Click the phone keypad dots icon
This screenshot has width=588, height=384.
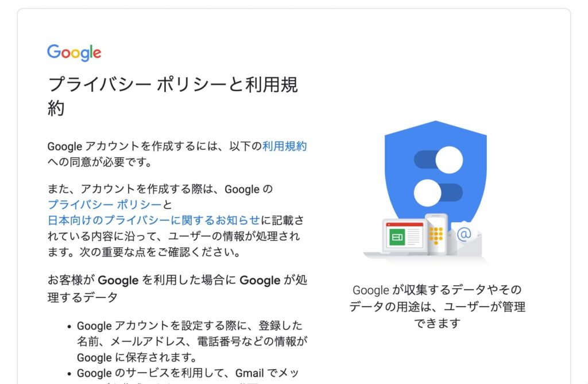pos(436,236)
